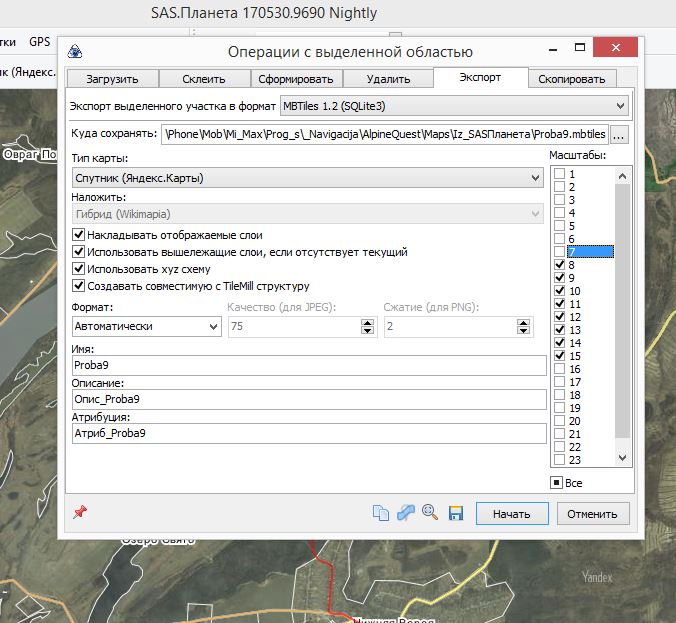
Task: Click the blue selection shape icon
Action: pyautogui.click(x=405, y=513)
